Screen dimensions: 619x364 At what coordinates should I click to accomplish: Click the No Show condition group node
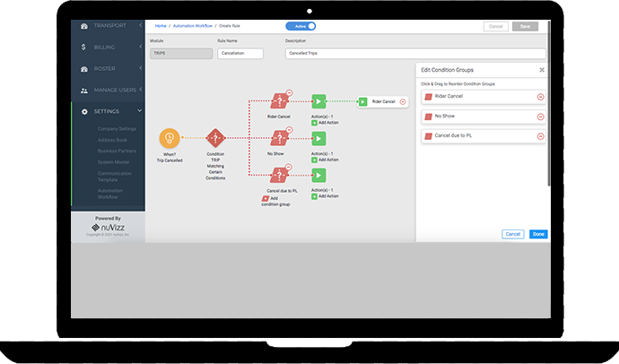[279, 138]
